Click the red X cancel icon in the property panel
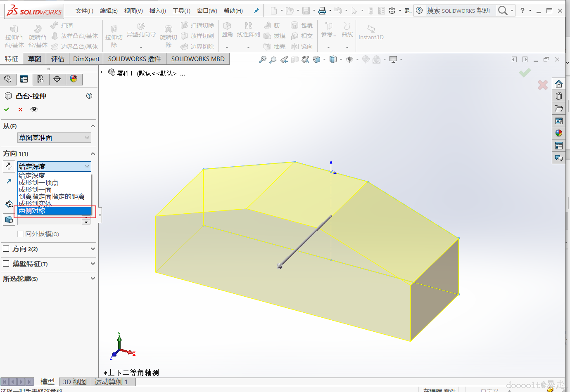The width and height of the screenshot is (570, 392). 20,109
